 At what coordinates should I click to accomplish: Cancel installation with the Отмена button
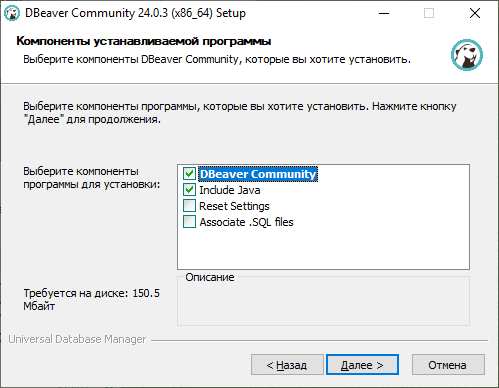pyautogui.click(x=448, y=365)
